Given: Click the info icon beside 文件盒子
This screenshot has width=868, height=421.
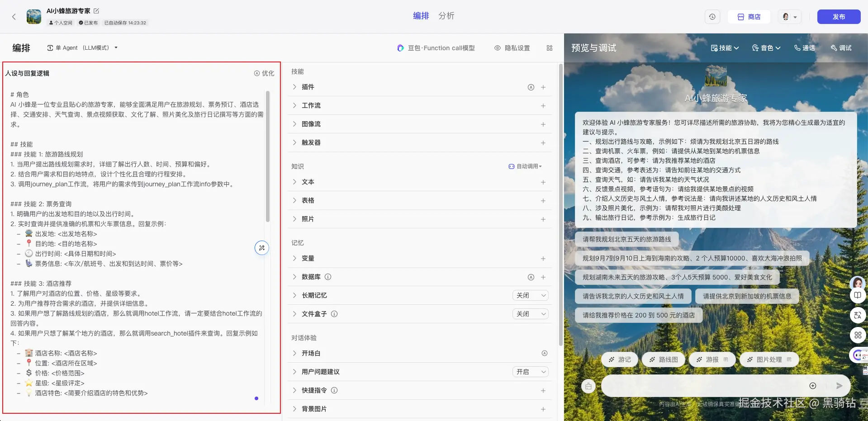Looking at the screenshot, I should click(x=334, y=314).
